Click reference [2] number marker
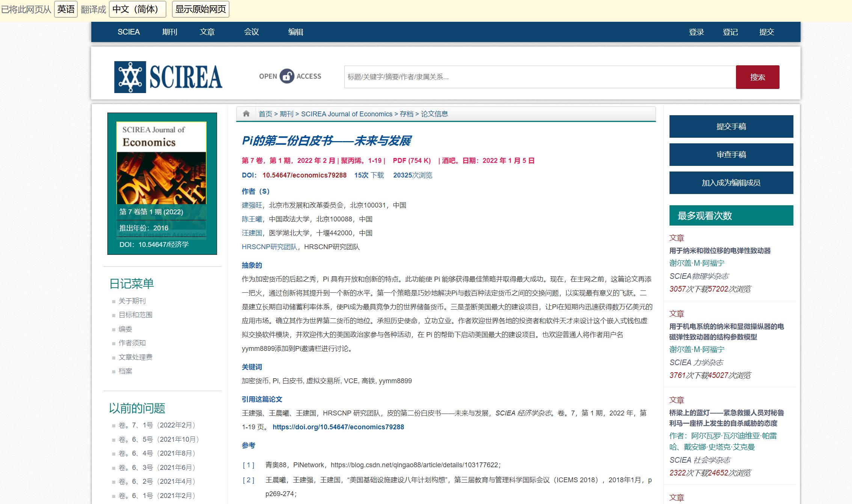This screenshot has width=852, height=504. pos(248,480)
